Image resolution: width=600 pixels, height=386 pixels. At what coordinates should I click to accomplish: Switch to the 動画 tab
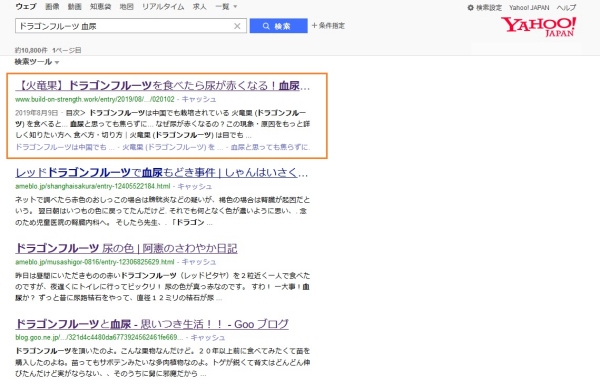click(x=75, y=7)
